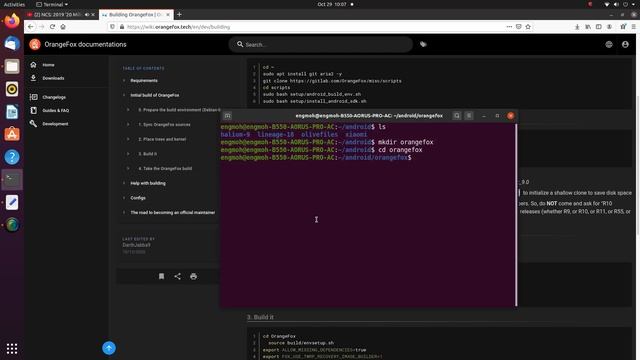The image size is (640, 360).
Task: Click the OrangeFox documentations title
Action: [85, 44]
